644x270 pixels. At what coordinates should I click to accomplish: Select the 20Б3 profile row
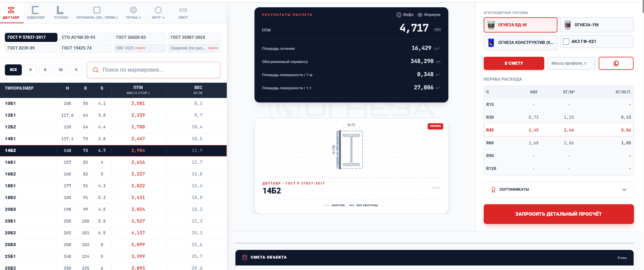coord(113,245)
